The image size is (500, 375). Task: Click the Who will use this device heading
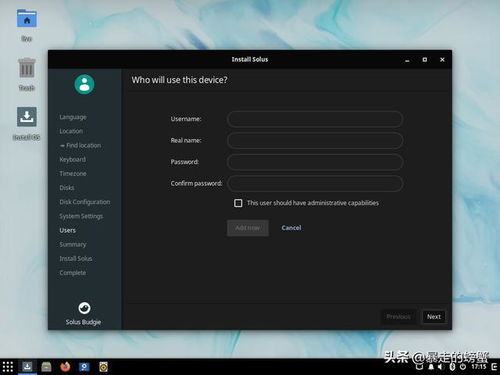[x=179, y=80]
